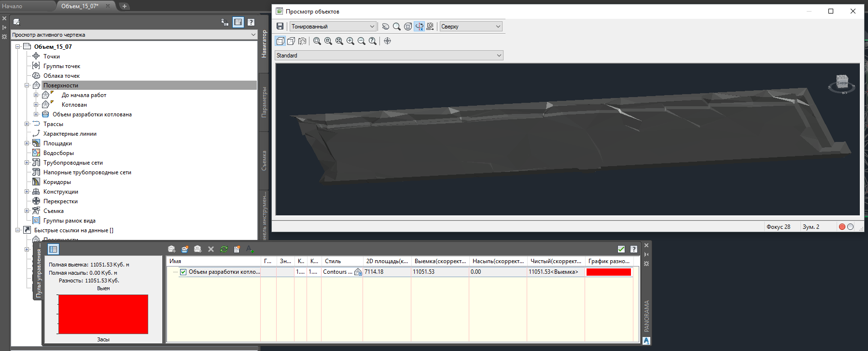
Task: Expand the 'Объем разработки котлована' tree node
Action: click(x=36, y=114)
